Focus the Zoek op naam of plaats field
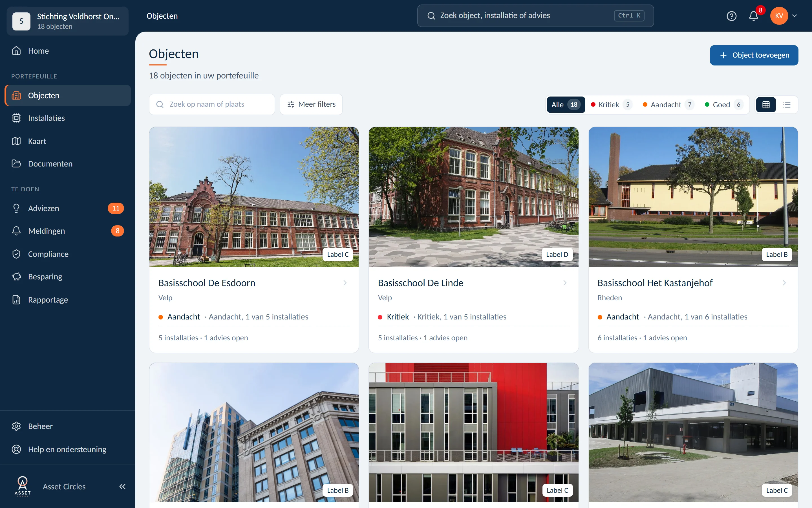Screen dimensions: 812x508 point(212,104)
